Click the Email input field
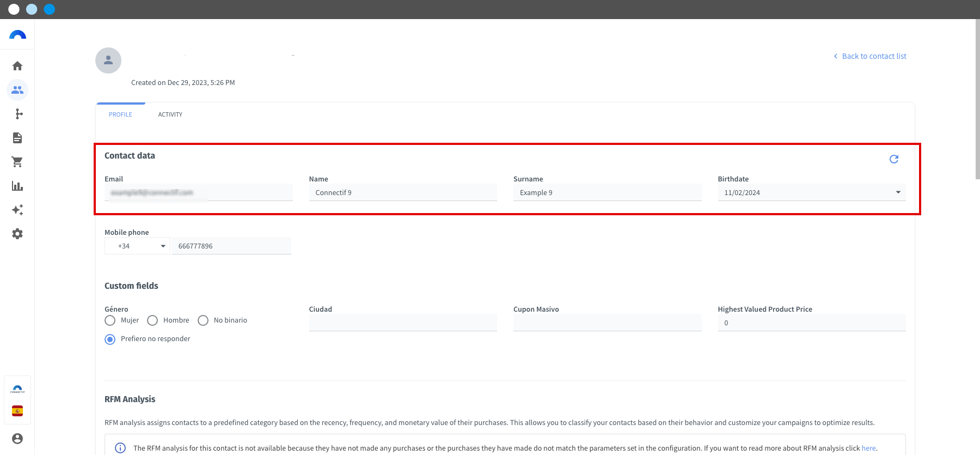Image resolution: width=980 pixels, height=455 pixels. pyautogui.click(x=199, y=192)
